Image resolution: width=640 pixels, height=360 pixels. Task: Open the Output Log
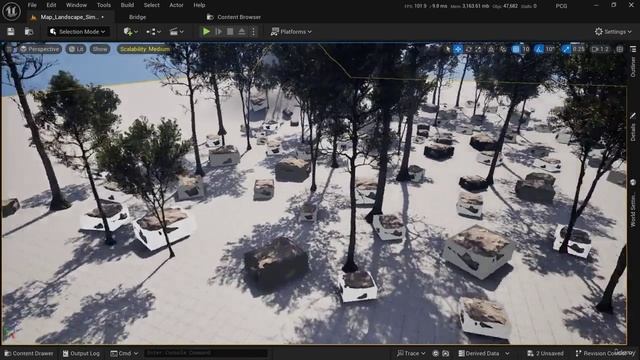click(81, 353)
